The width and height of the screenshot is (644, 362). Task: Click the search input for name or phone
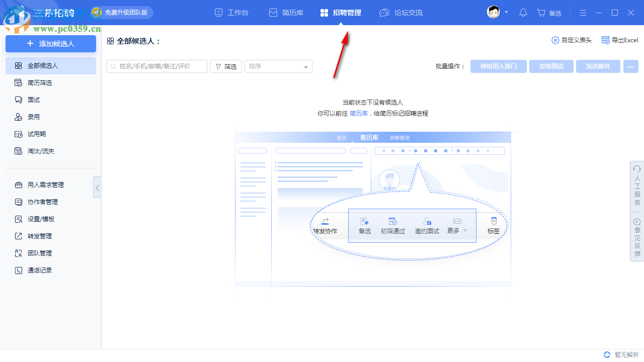point(156,66)
